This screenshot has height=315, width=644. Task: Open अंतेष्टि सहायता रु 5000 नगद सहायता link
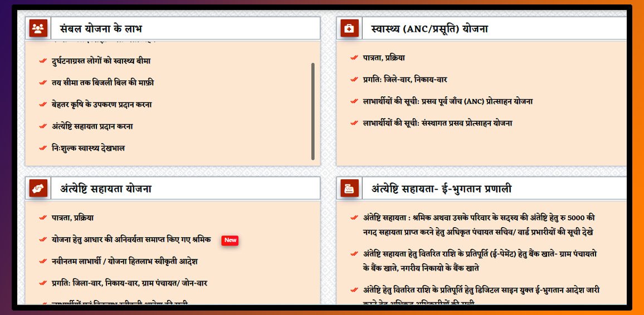[x=479, y=224]
